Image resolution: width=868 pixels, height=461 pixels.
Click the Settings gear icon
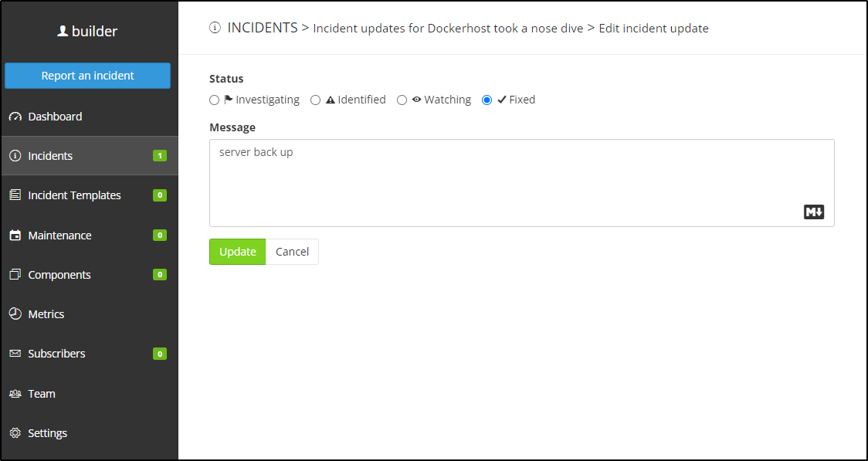(x=15, y=432)
